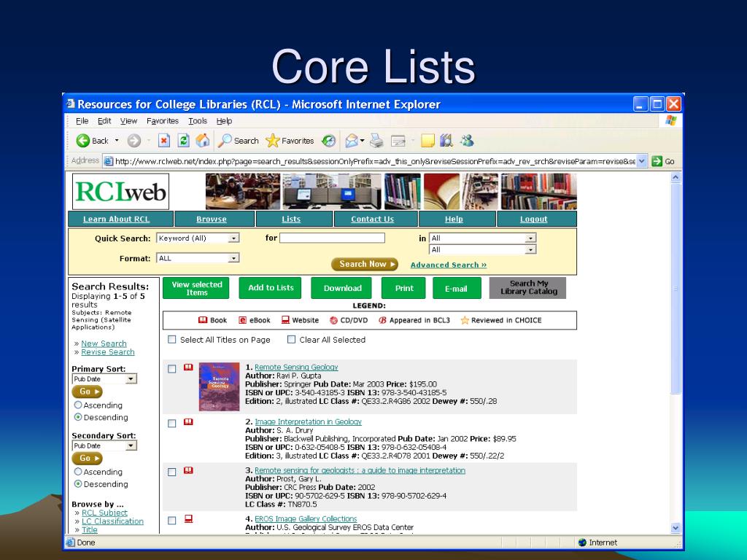Open the File menu
747x560 pixels.
point(82,121)
